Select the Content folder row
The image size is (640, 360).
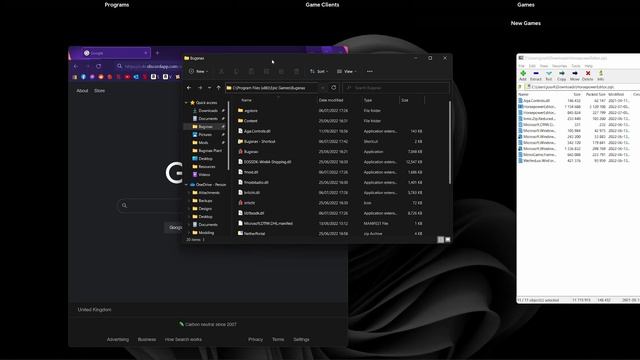330,121
